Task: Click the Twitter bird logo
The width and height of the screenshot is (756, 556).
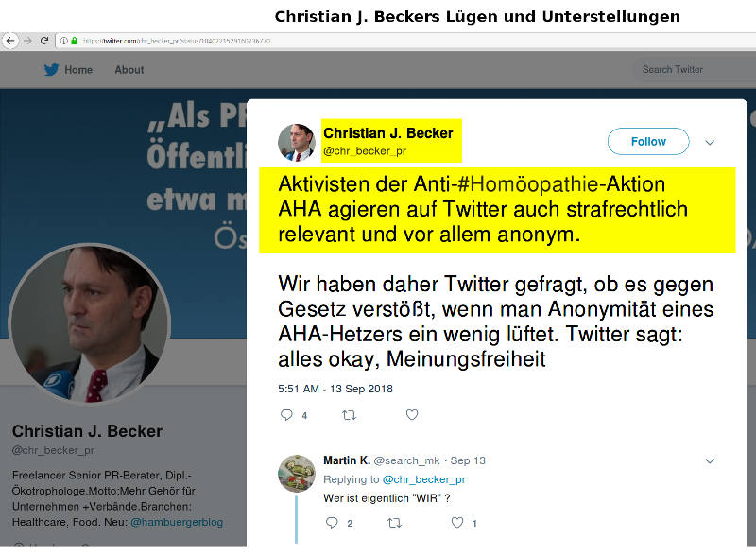Action: [52, 70]
